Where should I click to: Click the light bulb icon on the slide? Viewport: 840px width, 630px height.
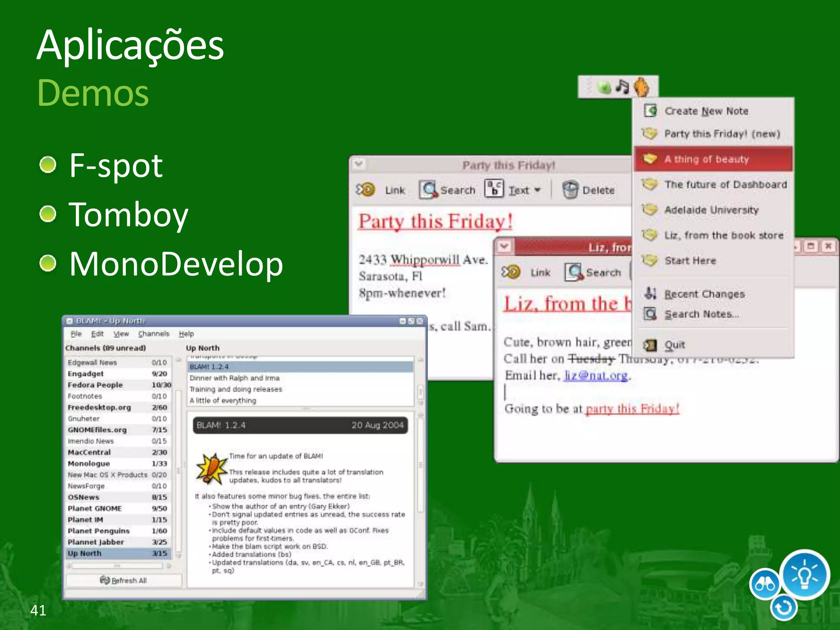804,575
